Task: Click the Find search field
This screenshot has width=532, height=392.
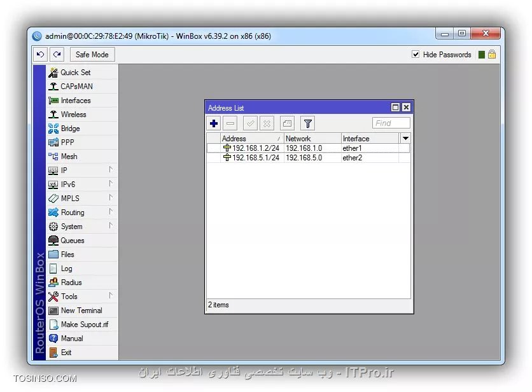Action: point(391,123)
